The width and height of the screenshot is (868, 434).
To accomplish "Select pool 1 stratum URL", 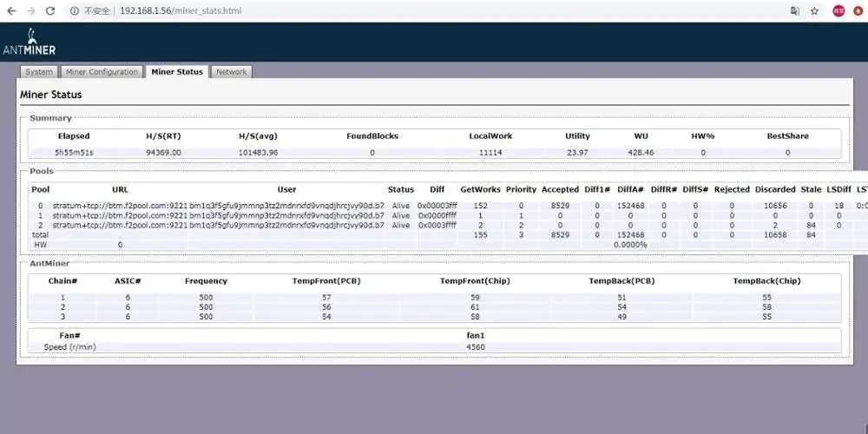I will click(120, 215).
